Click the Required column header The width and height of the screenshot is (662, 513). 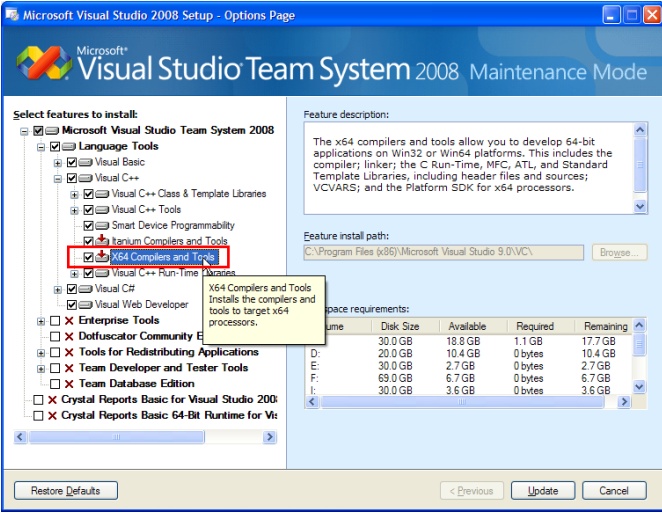click(541, 326)
